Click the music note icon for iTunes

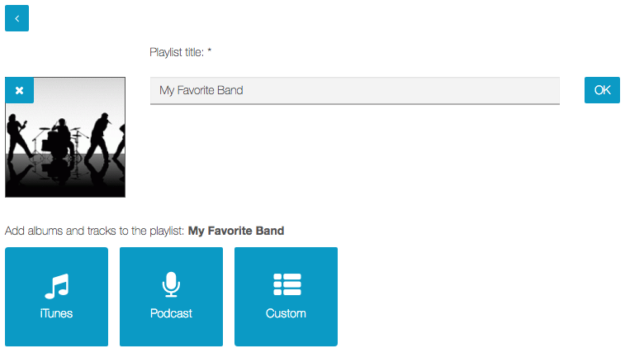(x=56, y=286)
